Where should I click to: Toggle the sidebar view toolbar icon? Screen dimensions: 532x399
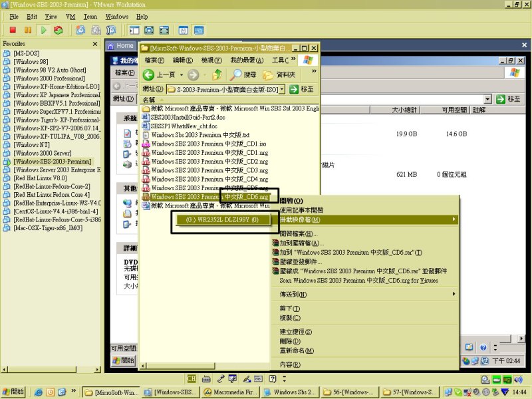[134, 30]
